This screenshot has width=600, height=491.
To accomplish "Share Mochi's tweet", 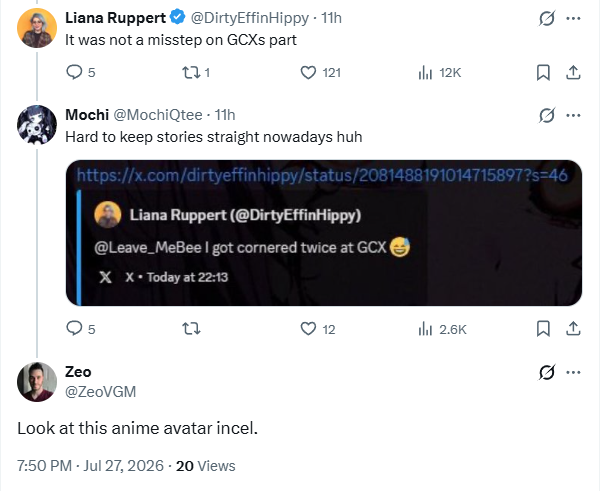I will pos(573,328).
